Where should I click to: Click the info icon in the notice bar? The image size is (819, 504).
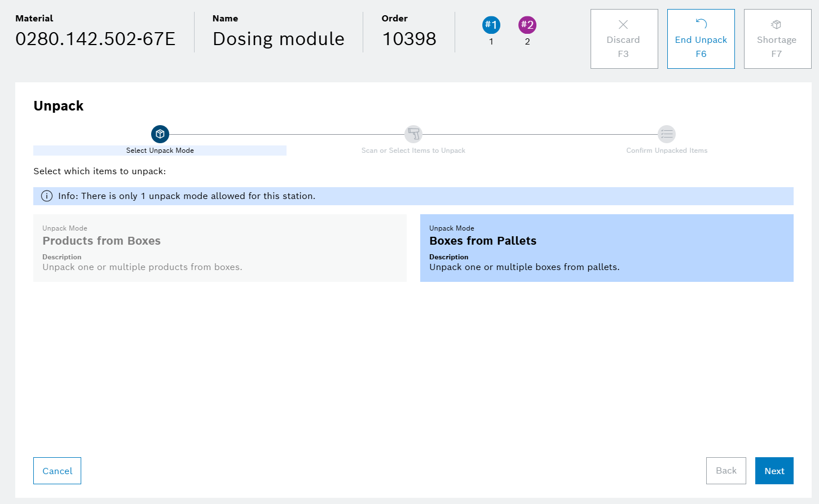(47, 196)
